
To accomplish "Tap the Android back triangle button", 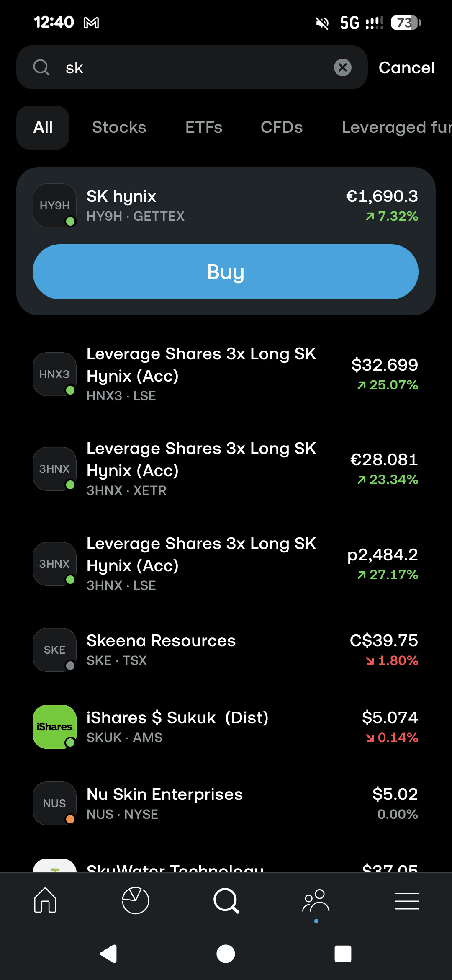I will point(108,954).
